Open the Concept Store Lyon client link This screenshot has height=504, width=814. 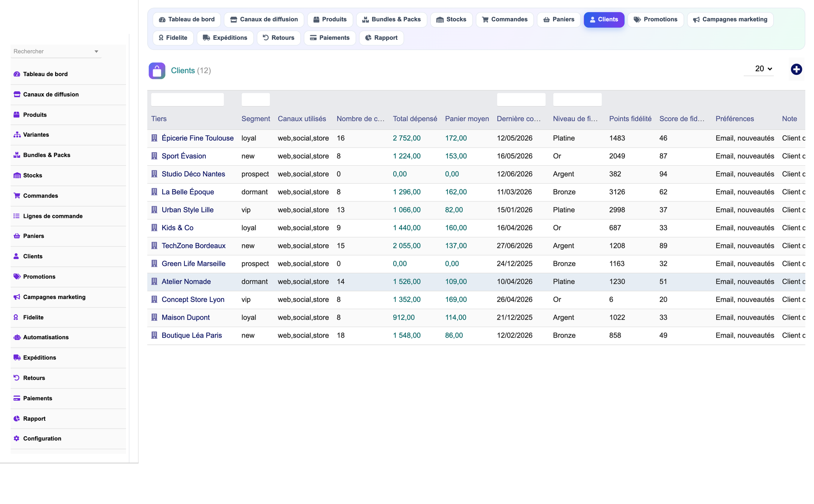tap(193, 300)
